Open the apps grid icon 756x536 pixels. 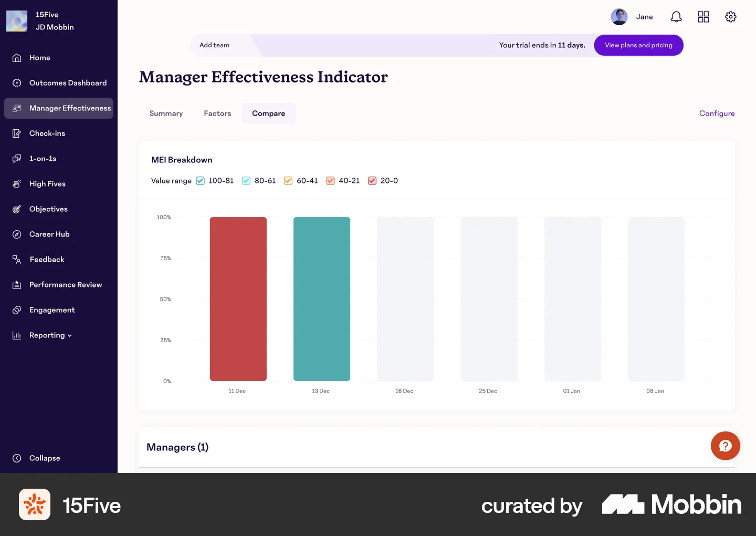(703, 17)
